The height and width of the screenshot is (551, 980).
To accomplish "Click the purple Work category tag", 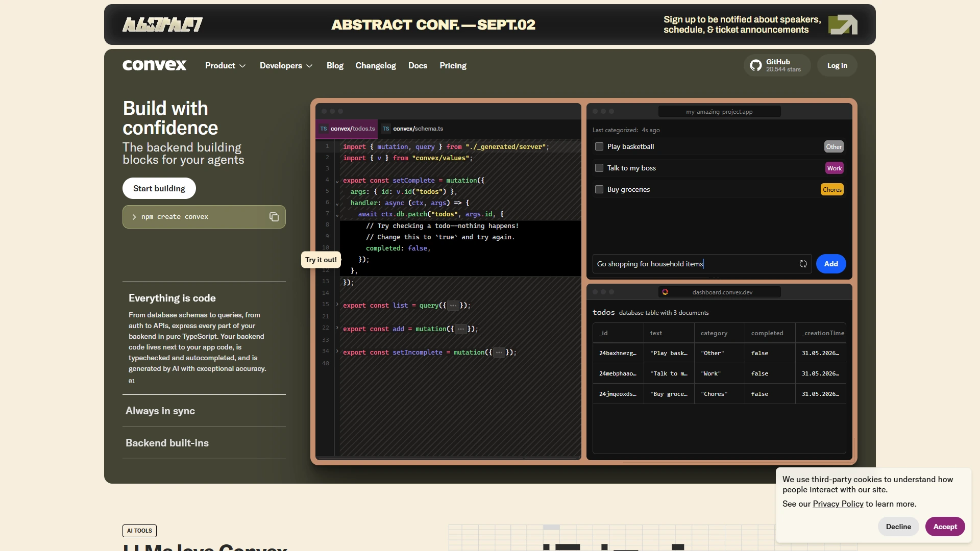I will tap(835, 168).
